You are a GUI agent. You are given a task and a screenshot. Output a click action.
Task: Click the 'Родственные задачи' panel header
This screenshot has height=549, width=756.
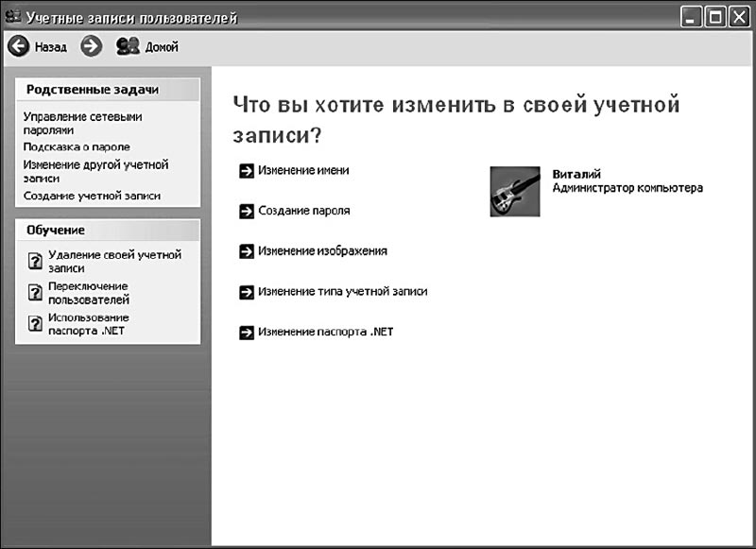tap(108, 90)
